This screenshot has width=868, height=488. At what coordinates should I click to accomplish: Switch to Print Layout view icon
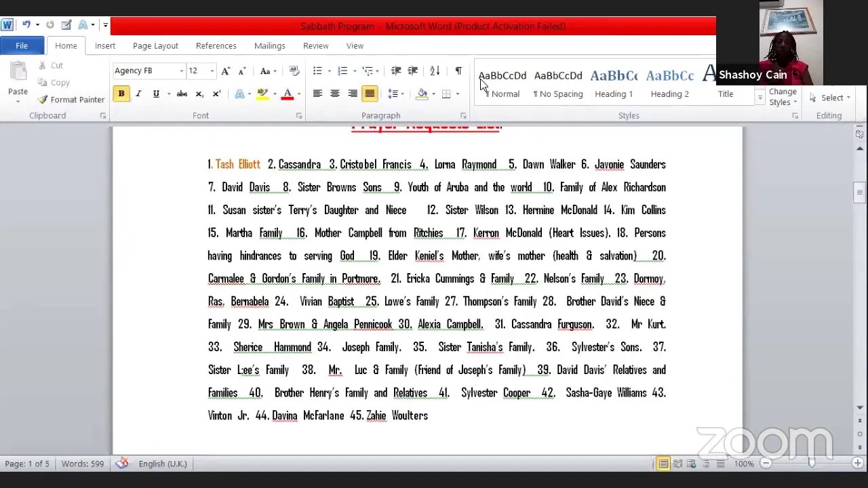(663, 464)
